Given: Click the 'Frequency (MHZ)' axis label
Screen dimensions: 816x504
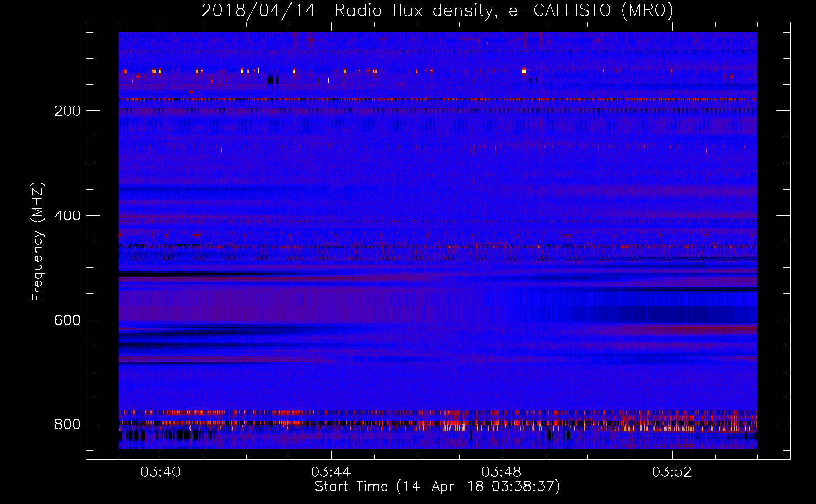Looking at the screenshot, I should tap(38, 241).
